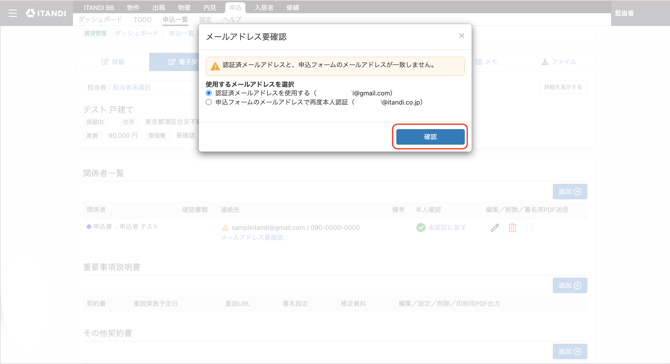
Task: Click the red trash delete icon
Action: (512, 228)
